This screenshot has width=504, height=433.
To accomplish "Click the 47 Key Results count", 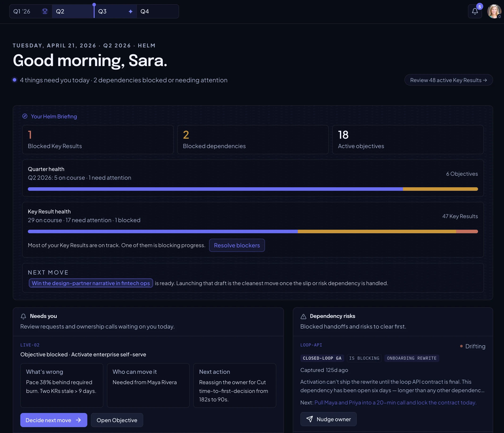I will [x=460, y=216].
